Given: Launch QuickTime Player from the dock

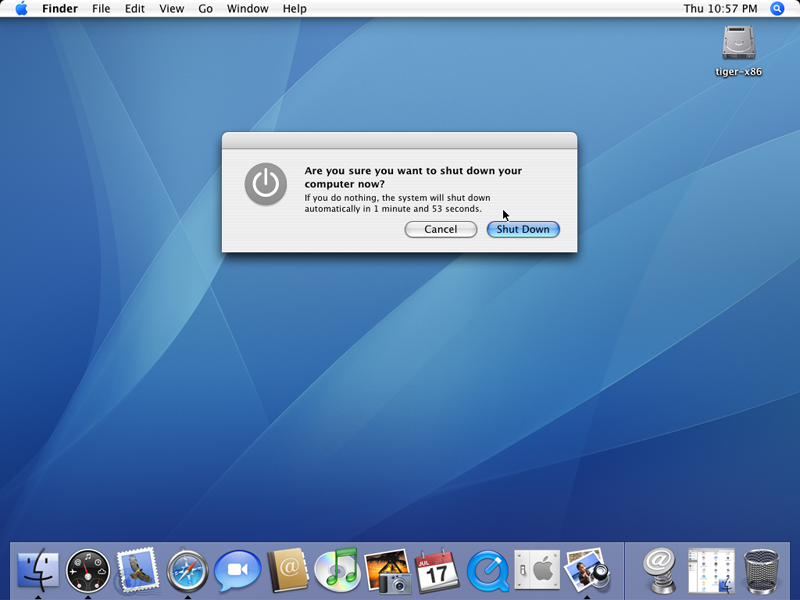Looking at the screenshot, I should [x=488, y=571].
